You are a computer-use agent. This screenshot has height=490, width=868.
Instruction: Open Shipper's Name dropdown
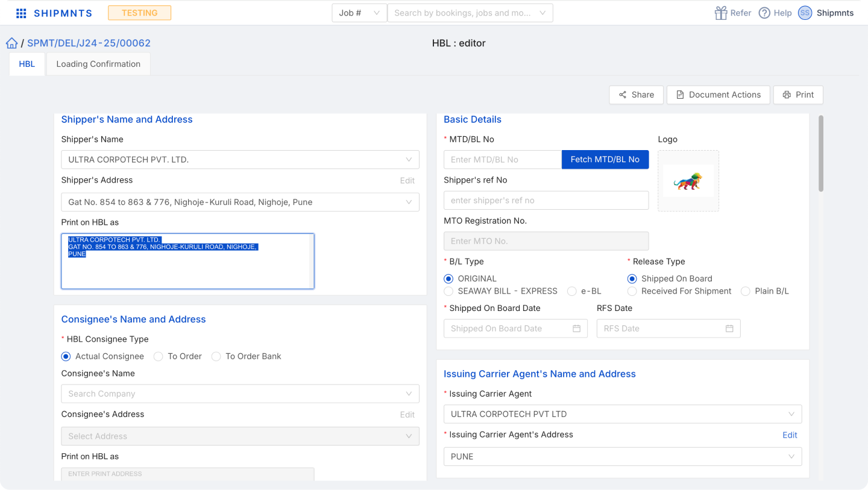(240, 160)
